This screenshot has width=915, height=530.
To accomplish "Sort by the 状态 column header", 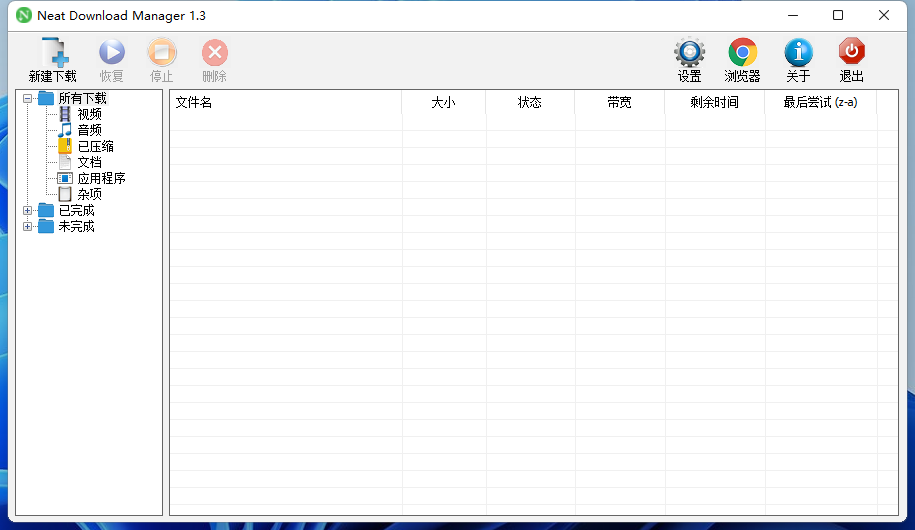I will click(x=530, y=102).
